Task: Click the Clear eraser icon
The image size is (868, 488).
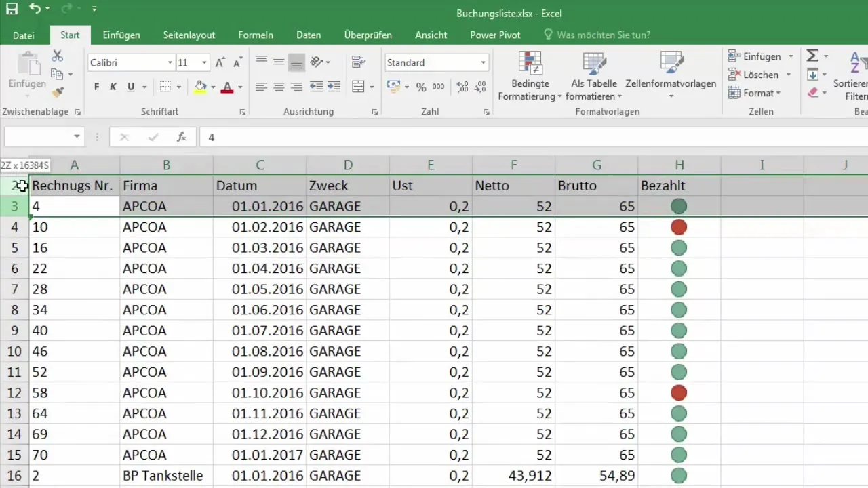Action: pos(812,93)
